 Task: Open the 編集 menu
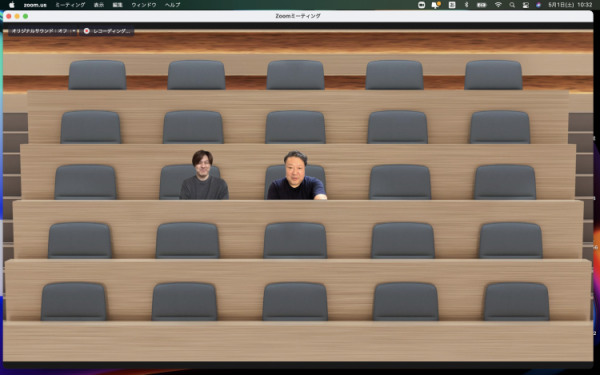pyautogui.click(x=117, y=5)
